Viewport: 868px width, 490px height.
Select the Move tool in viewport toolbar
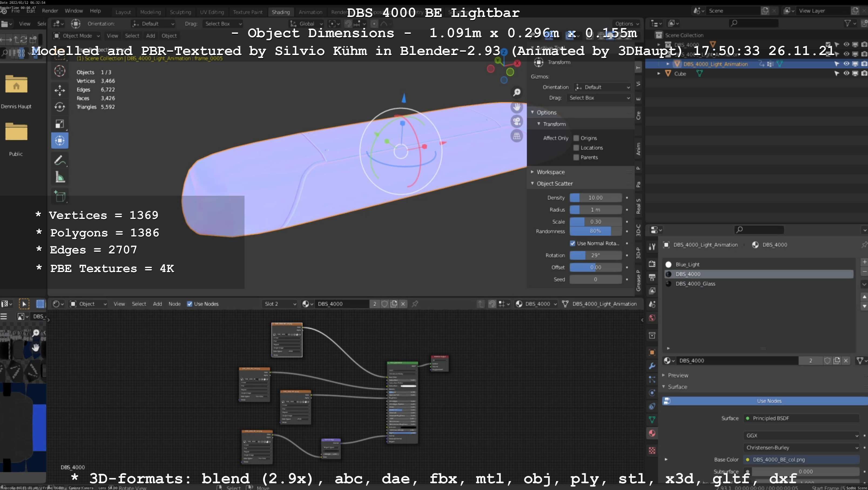pos(60,90)
